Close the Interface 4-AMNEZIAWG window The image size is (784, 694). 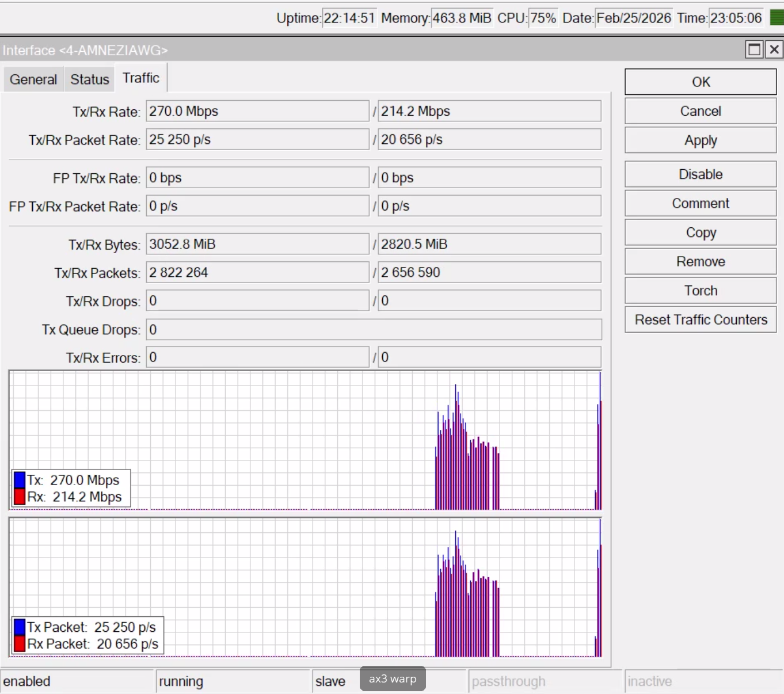(x=774, y=49)
